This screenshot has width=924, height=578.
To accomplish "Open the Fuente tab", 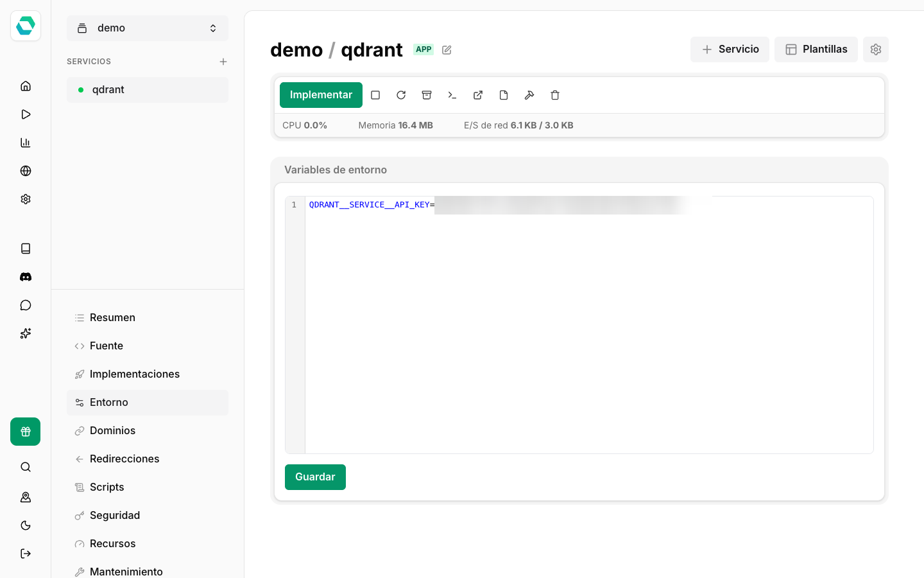I will (148, 346).
